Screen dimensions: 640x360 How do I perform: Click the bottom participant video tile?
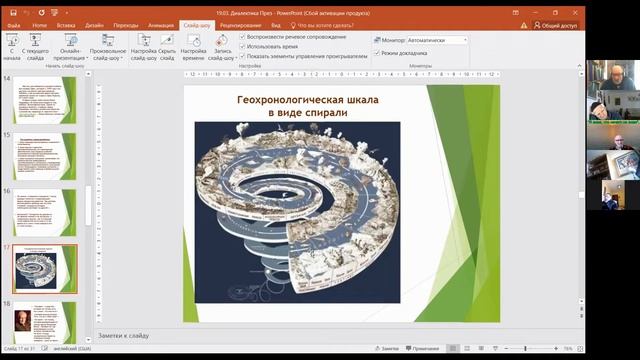(x=613, y=195)
